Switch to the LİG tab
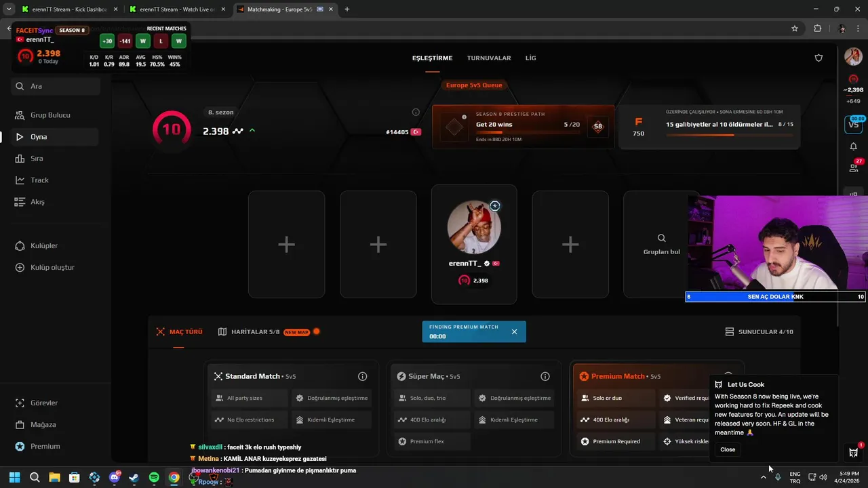 531,58
